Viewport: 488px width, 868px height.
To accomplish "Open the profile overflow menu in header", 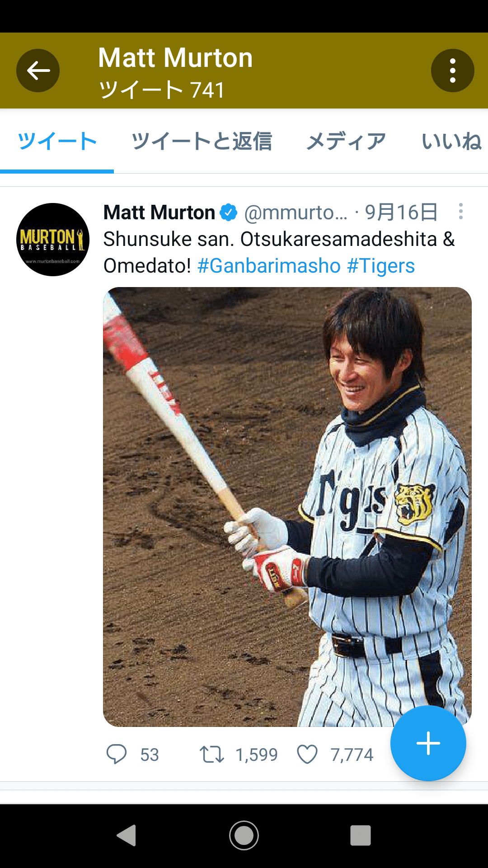I will click(452, 71).
